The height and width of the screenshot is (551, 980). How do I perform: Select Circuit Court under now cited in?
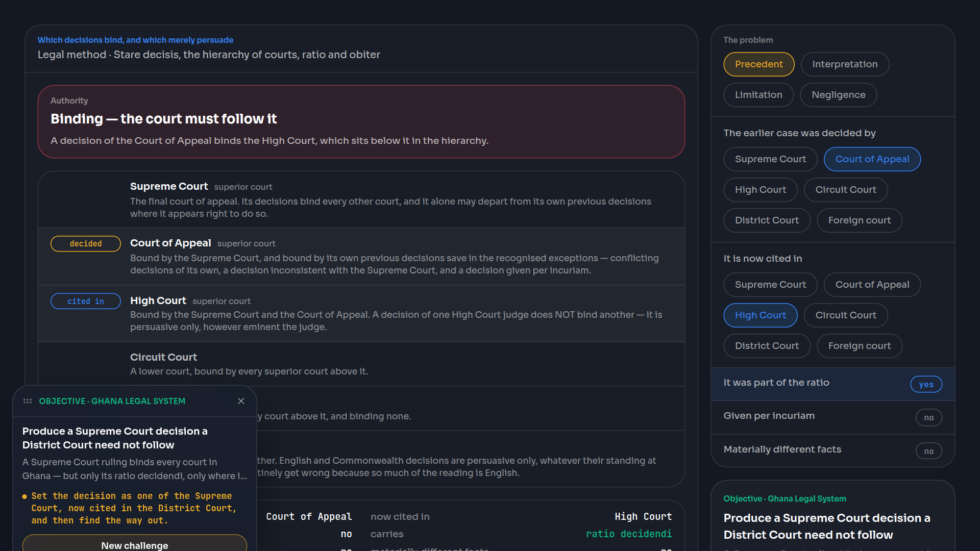(845, 315)
